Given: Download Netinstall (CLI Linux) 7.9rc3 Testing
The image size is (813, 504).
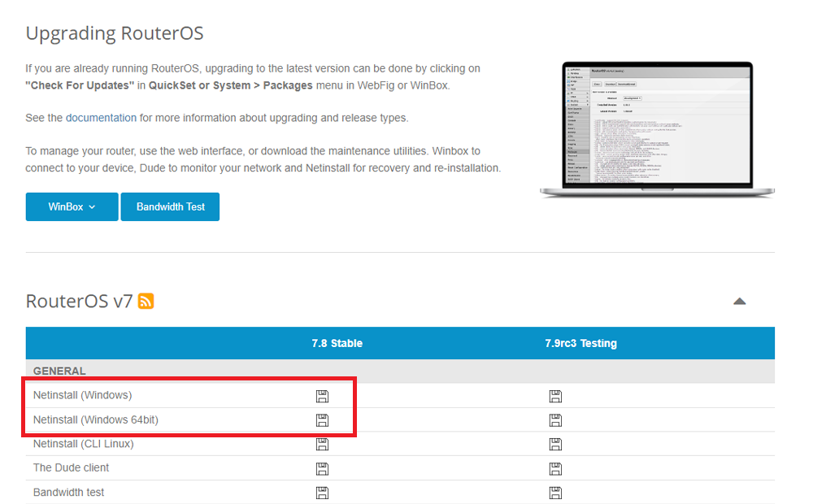Looking at the screenshot, I should click(x=555, y=444).
